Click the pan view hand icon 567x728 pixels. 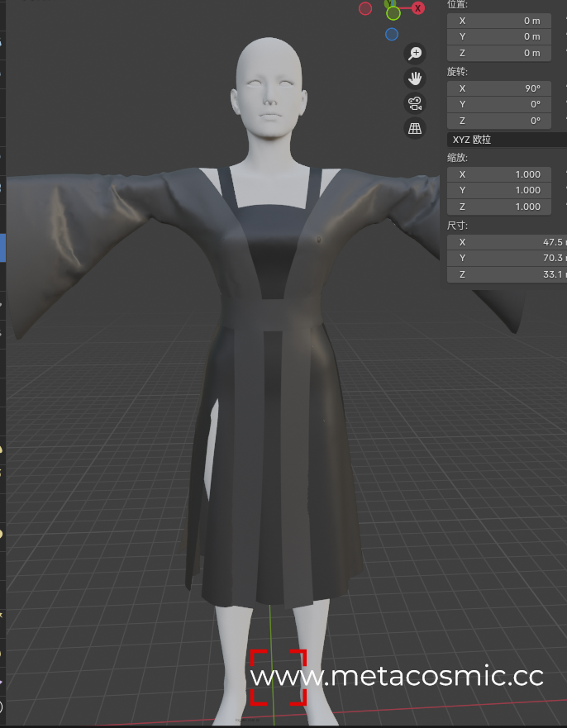(x=414, y=79)
